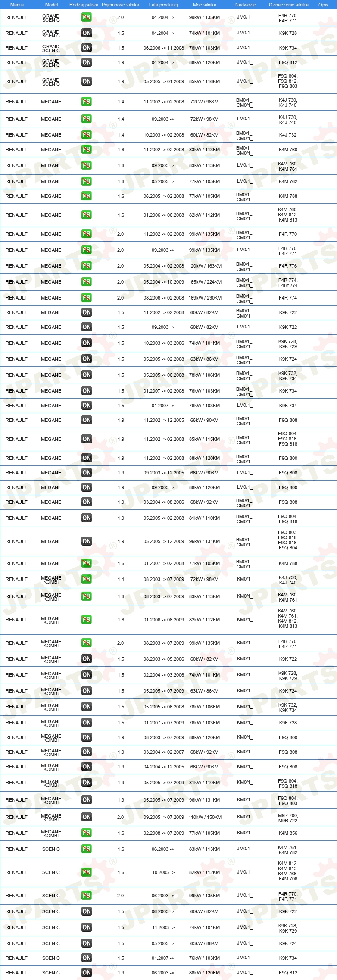The width and height of the screenshot is (337, 980).
Task: Click the petrol icon for MEGANE 169kW/230KM
Action: [87, 298]
